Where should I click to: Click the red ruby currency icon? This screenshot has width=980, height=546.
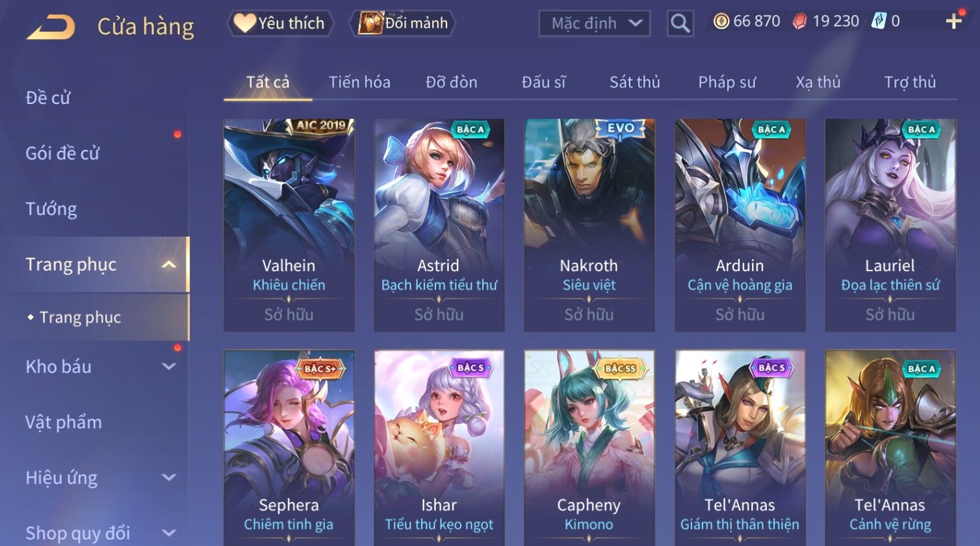coord(800,22)
